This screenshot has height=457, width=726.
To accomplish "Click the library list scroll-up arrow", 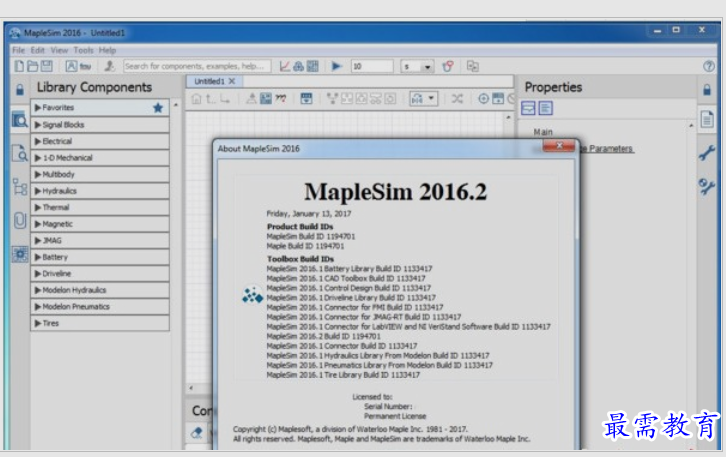I will point(176,106).
